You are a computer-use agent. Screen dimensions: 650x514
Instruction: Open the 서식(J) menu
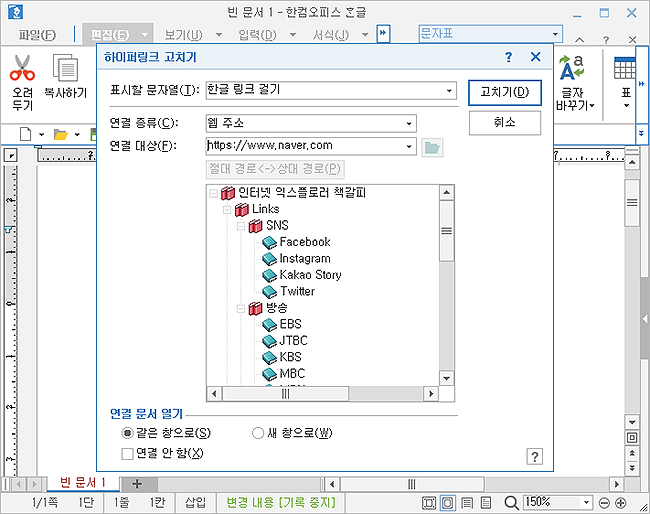click(331, 35)
